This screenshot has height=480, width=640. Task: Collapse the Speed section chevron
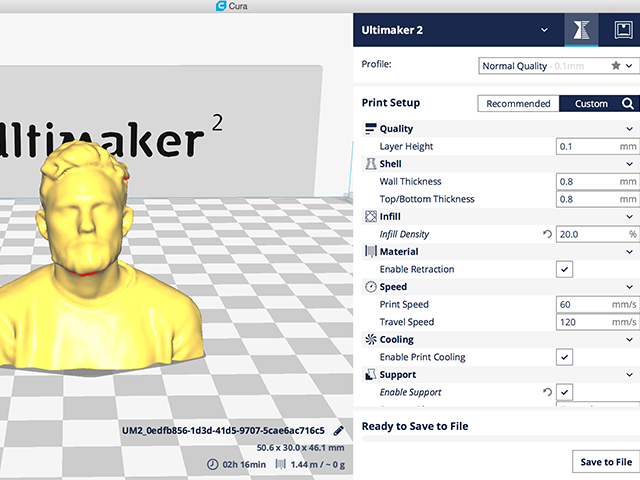tap(629, 287)
